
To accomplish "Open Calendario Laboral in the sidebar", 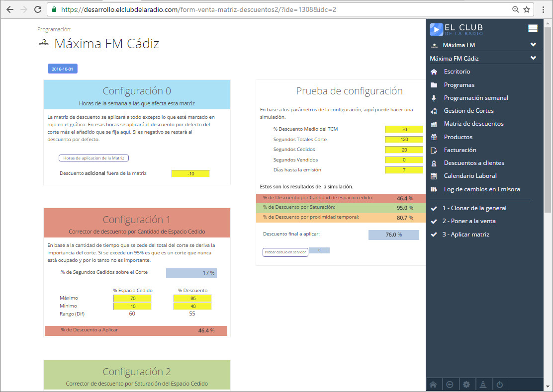I will [470, 176].
